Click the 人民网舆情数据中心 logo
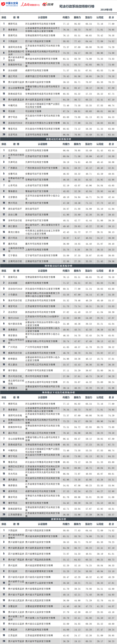Image resolution: width=117 pixels, height=644 pixels. pos(30,4)
